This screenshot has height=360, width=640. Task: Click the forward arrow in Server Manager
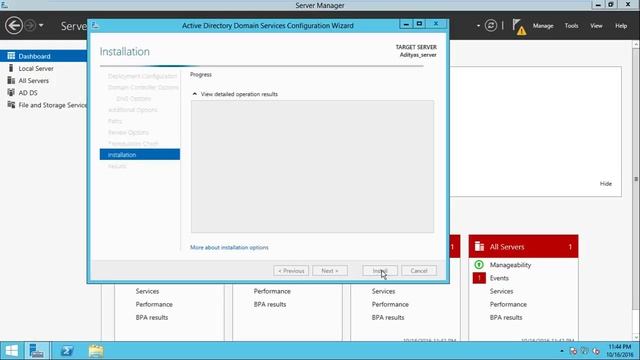30,25
